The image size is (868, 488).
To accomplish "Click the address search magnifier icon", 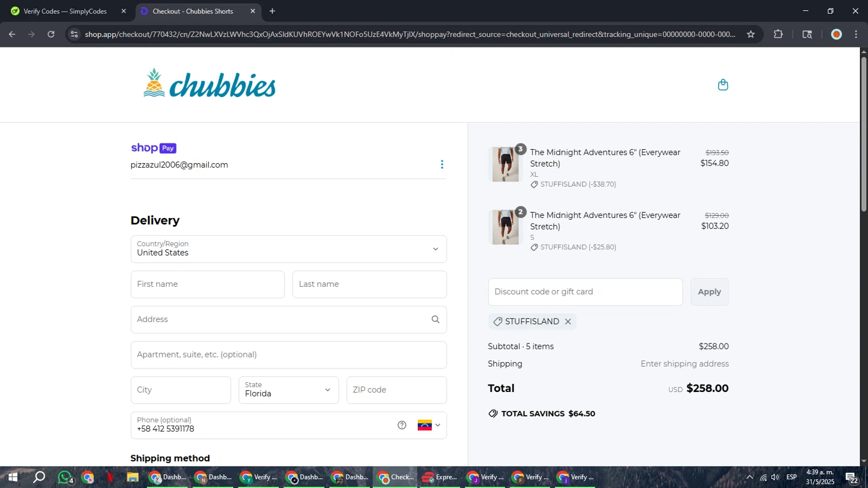I will (435, 319).
